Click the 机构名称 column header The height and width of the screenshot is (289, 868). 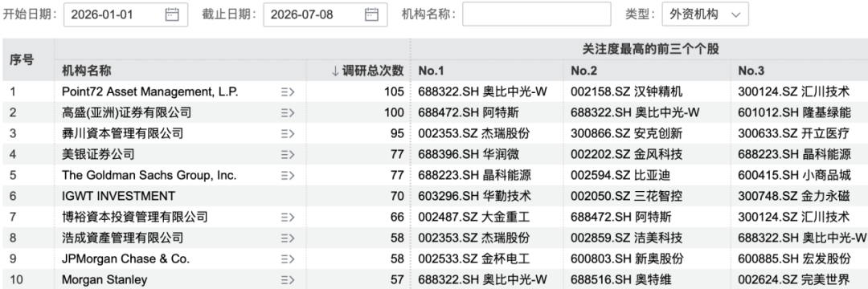87,71
